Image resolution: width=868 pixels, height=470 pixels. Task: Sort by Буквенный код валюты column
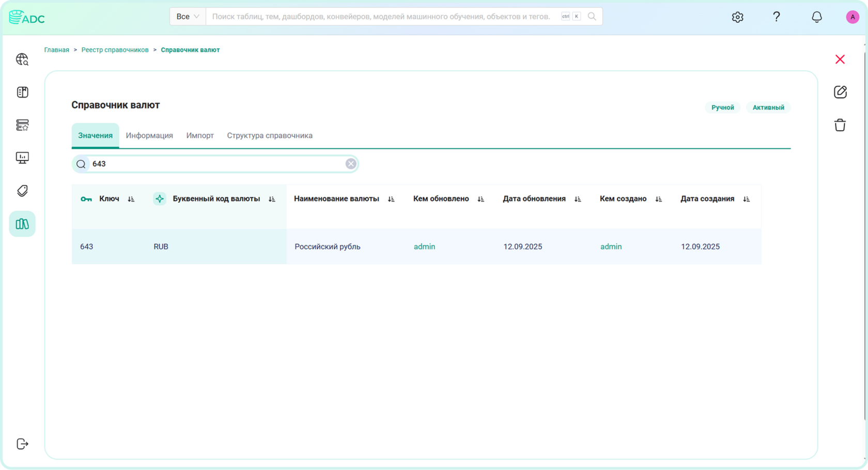(x=272, y=199)
